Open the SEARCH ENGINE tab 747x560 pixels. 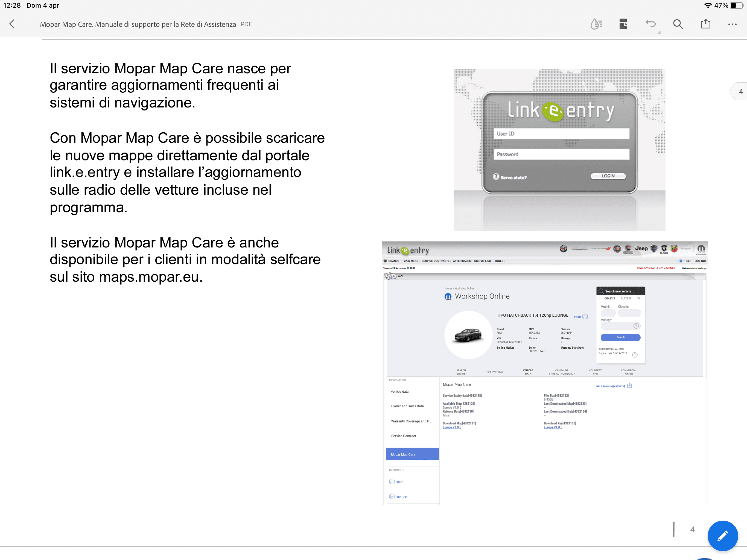pos(461,372)
